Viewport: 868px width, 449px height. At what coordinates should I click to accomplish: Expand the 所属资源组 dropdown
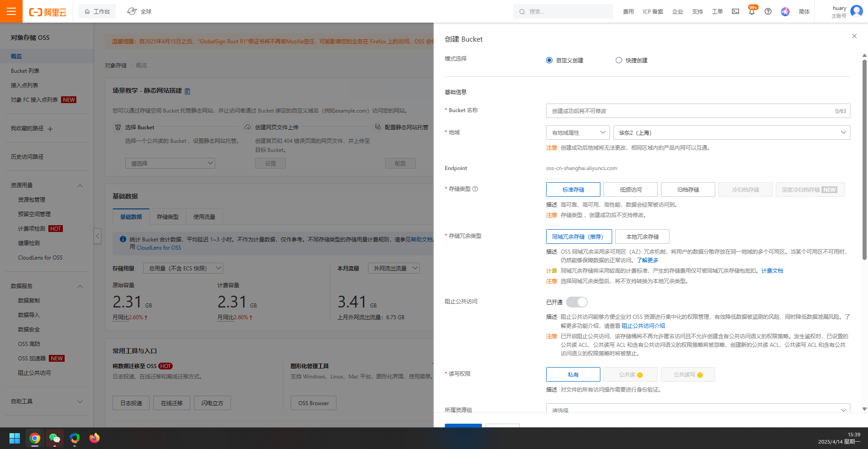tap(698, 409)
